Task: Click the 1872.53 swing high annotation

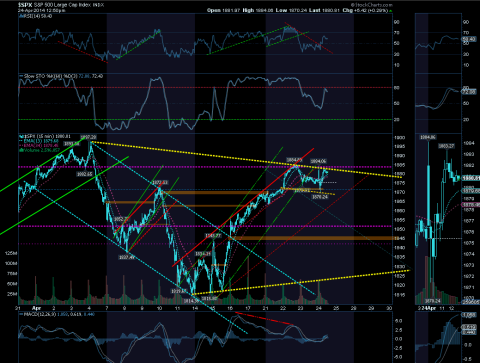Action: tap(160, 183)
